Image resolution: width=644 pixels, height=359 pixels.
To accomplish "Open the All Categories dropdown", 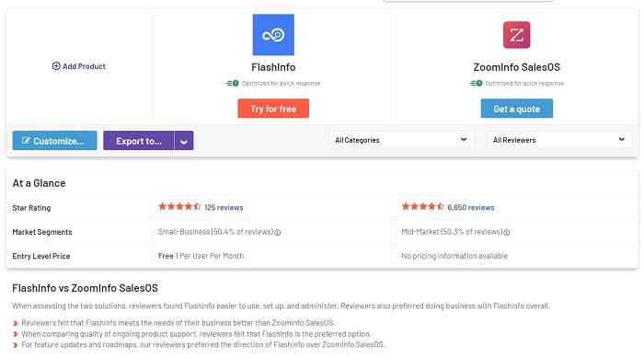I will [401, 140].
